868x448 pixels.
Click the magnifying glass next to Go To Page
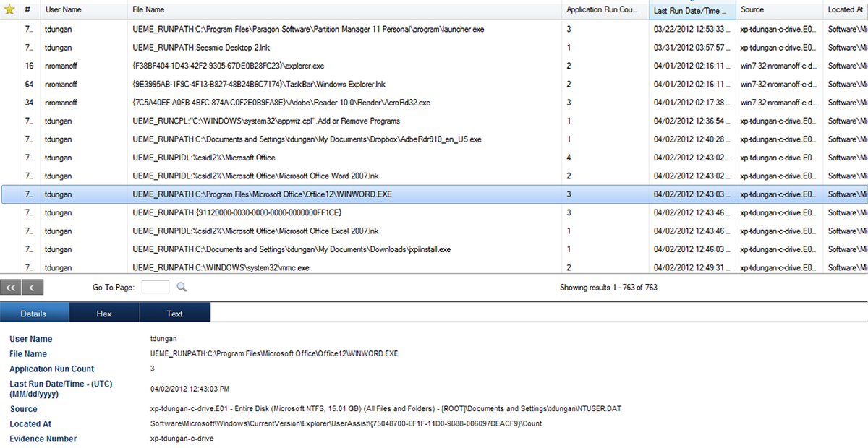pos(182,287)
